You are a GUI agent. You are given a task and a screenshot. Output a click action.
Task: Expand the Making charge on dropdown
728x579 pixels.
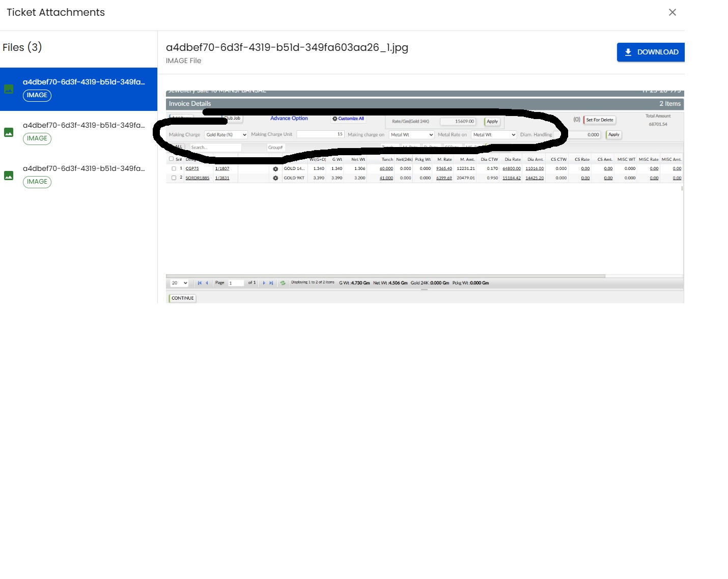click(x=411, y=135)
